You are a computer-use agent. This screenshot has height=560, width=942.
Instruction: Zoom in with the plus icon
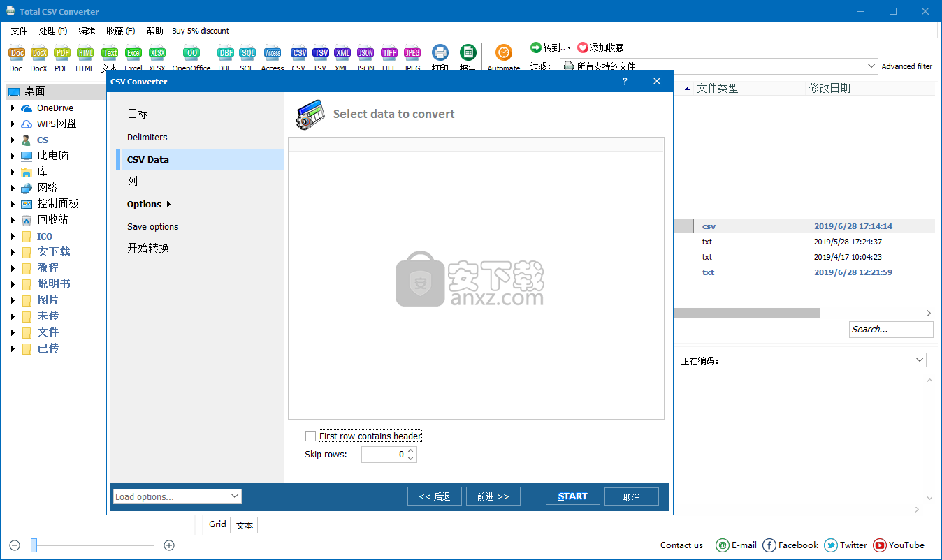click(x=169, y=545)
